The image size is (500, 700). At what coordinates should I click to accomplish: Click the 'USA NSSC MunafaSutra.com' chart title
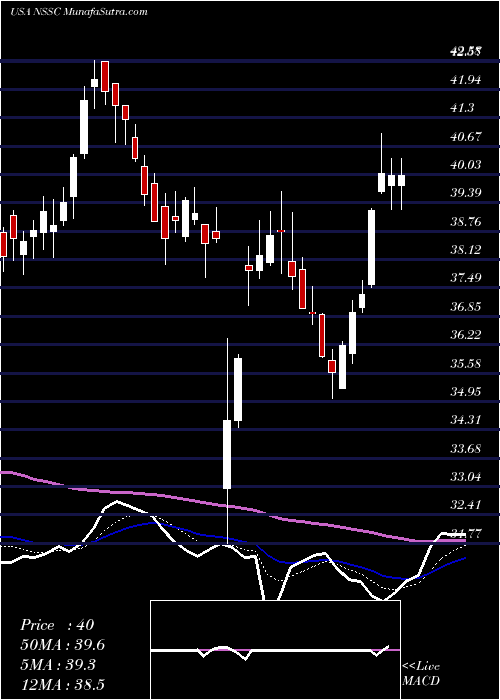[x=79, y=12]
